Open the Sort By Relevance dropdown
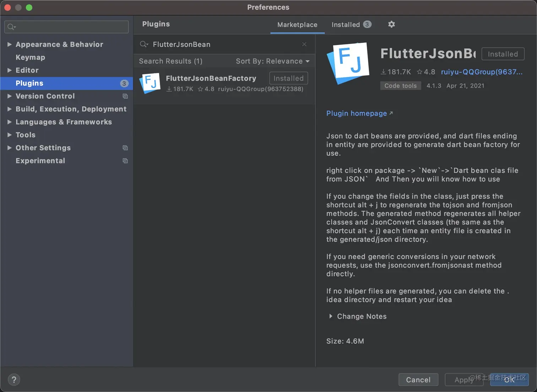Screen dimensions: 537x392 (273, 61)
